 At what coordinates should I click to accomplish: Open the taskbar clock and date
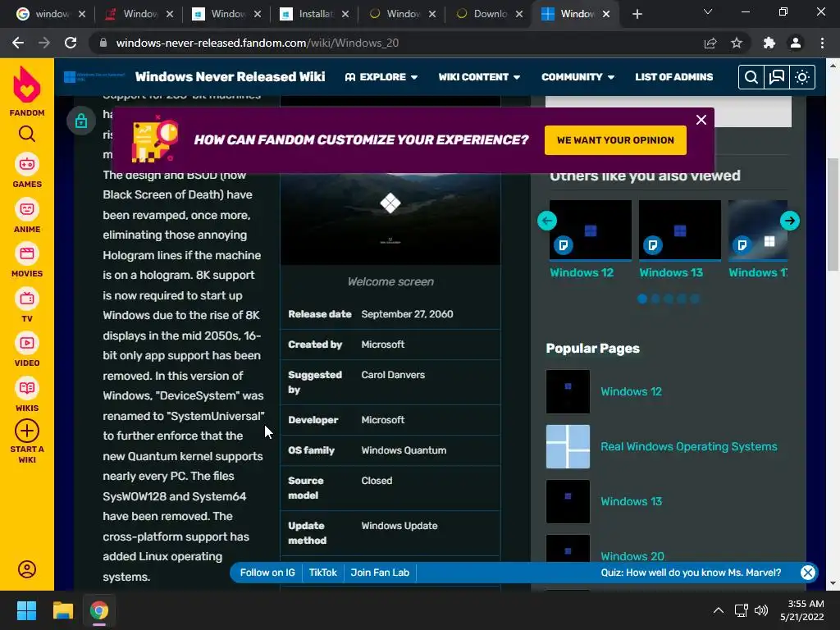[x=802, y=610]
